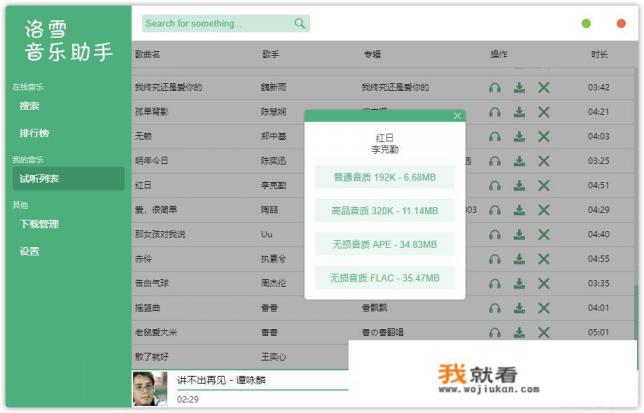Delete the 孤单背影 row with X icon

544,112
